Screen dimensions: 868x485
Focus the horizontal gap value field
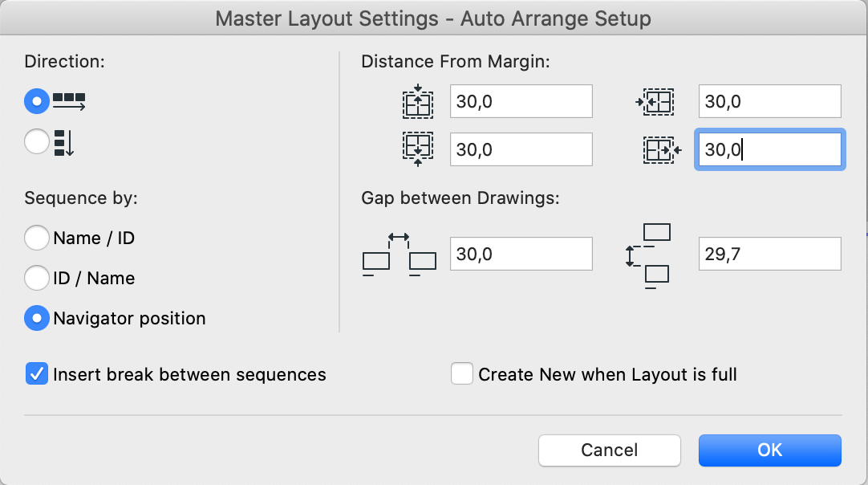[x=521, y=254]
